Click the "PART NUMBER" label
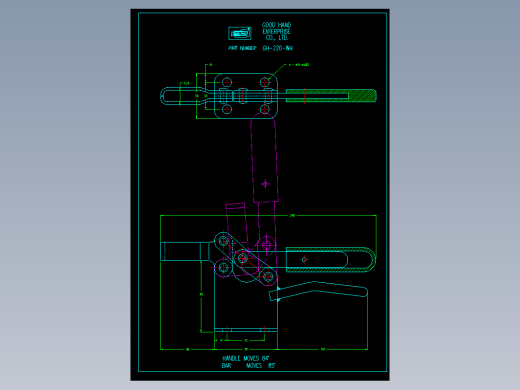The width and height of the screenshot is (520, 390). coord(242,48)
